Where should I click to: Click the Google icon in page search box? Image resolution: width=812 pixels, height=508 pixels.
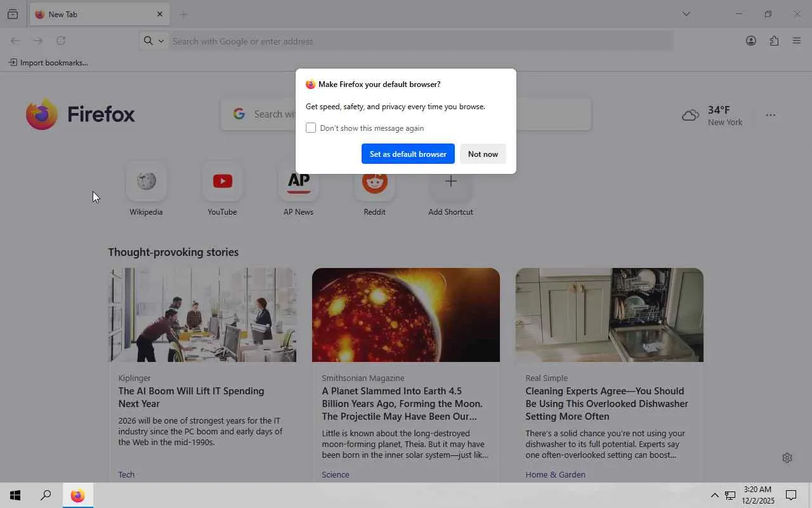[x=239, y=114]
